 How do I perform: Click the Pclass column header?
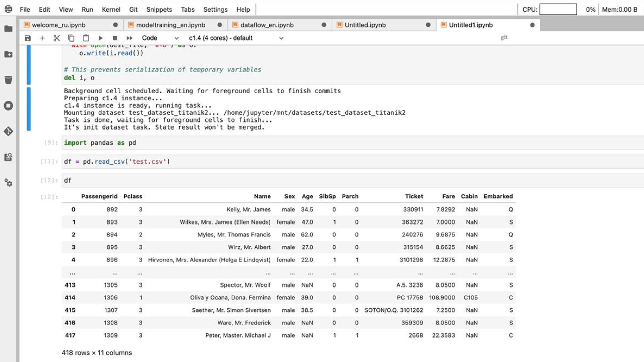pos(133,196)
